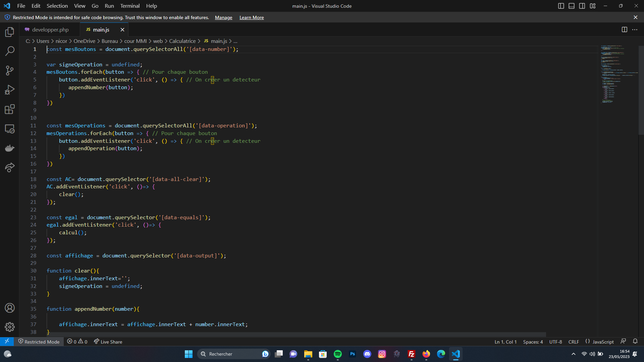This screenshot has width=644, height=362.
Task: Toggle Secondary Side Bar layout button
Action: [582, 6]
